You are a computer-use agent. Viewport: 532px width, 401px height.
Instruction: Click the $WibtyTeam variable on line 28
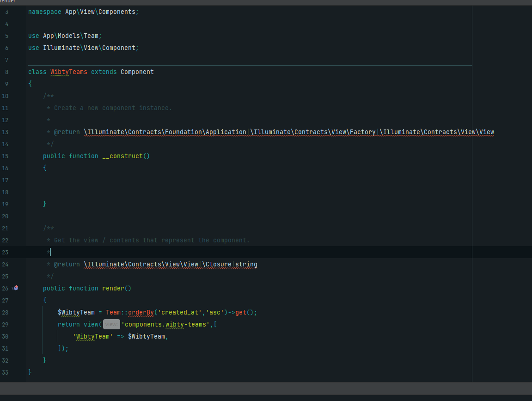(x=76, y=312)
